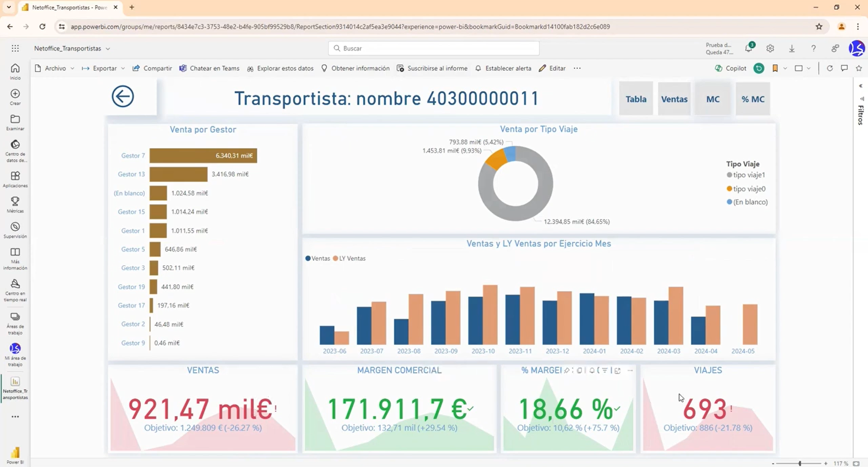Click Compartir in the toolbar

click(x=152, y=68)
